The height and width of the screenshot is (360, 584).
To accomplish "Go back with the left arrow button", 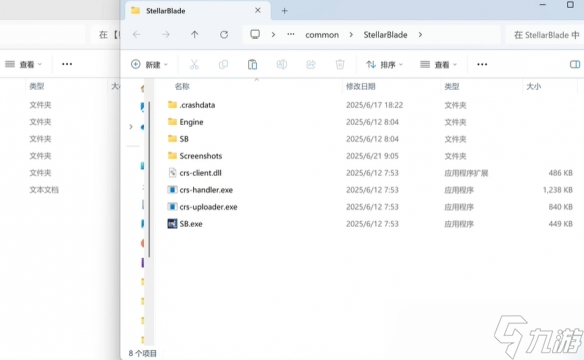I will click(137, 35).
